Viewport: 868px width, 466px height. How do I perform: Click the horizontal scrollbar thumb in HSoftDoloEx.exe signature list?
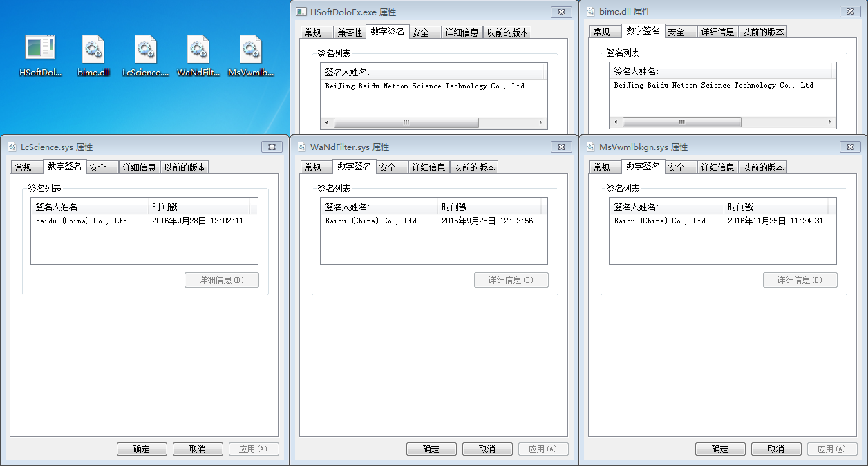(406, 122)
